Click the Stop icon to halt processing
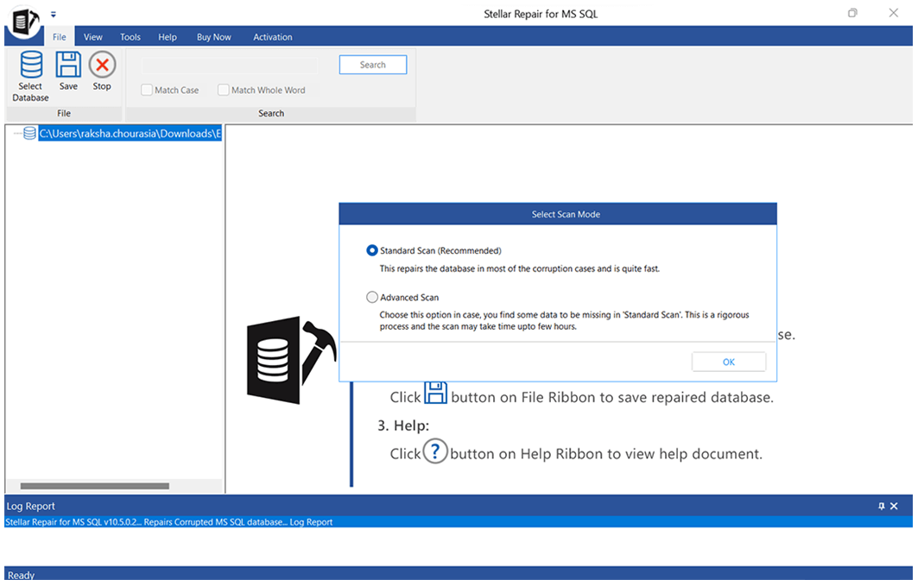This screenshot has width=924, height=586. pyautogui.click(x=102, y=69)
